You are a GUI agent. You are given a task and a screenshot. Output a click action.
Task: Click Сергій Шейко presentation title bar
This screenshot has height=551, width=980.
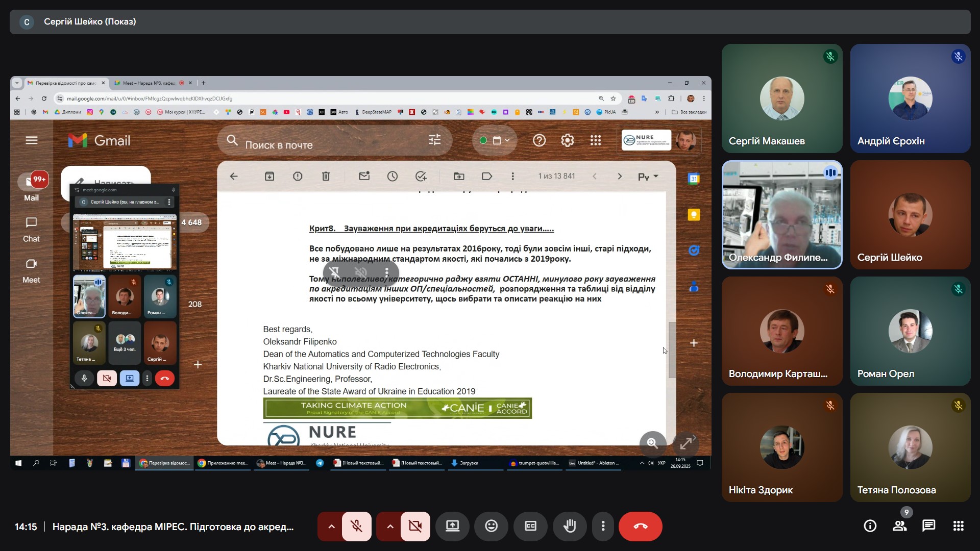[x=90, y=21]
